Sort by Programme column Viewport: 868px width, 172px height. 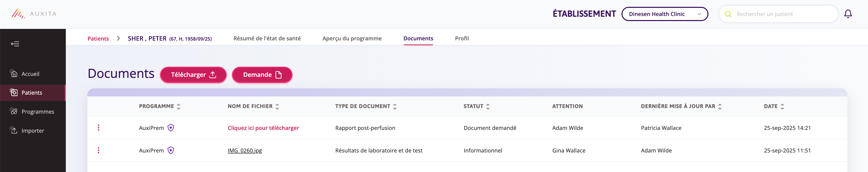coord(179,106)
